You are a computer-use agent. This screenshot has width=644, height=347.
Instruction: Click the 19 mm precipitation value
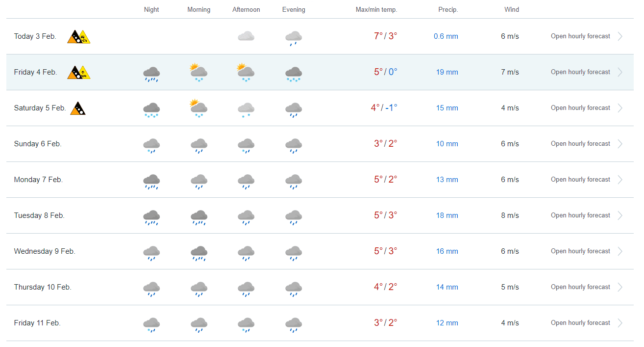click(447, 72)
